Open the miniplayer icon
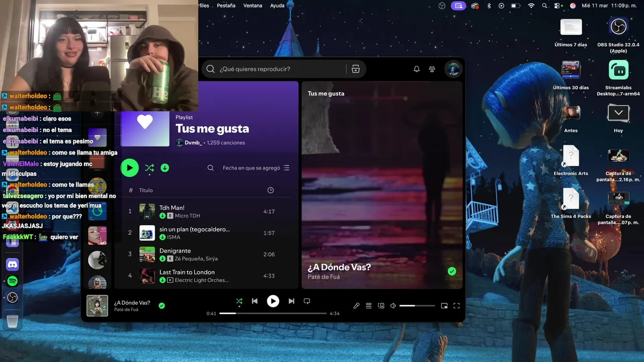Screen dimensions: 644x362 pyautogui.click(x=444, y=306)
